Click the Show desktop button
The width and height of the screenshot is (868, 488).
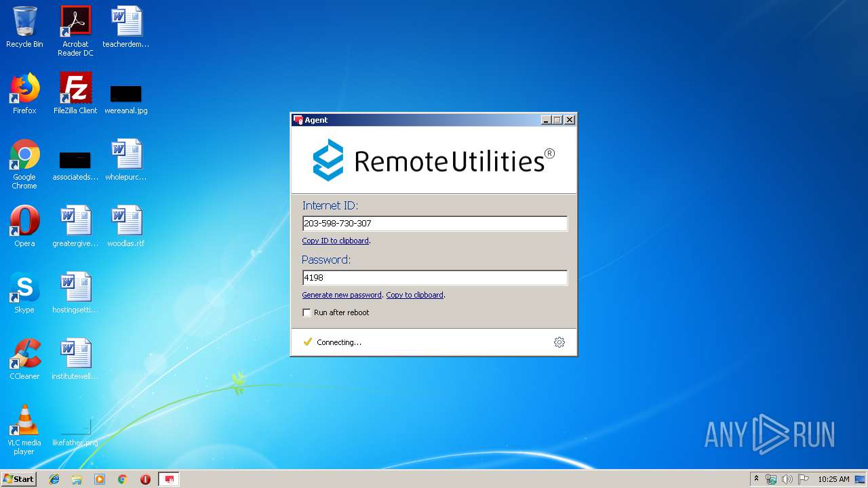pyautogui.click(x=861, y=479)
